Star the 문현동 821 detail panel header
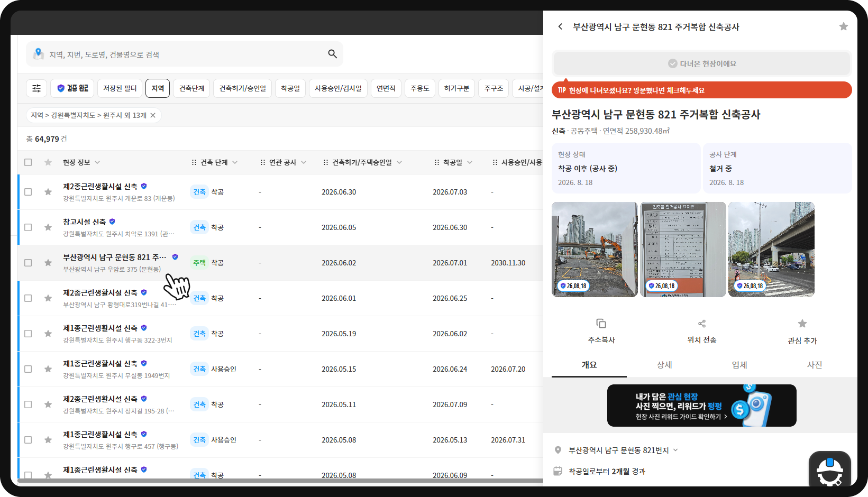Image resolution: width=868 pixels, height=497 pixels. (844, 26)
